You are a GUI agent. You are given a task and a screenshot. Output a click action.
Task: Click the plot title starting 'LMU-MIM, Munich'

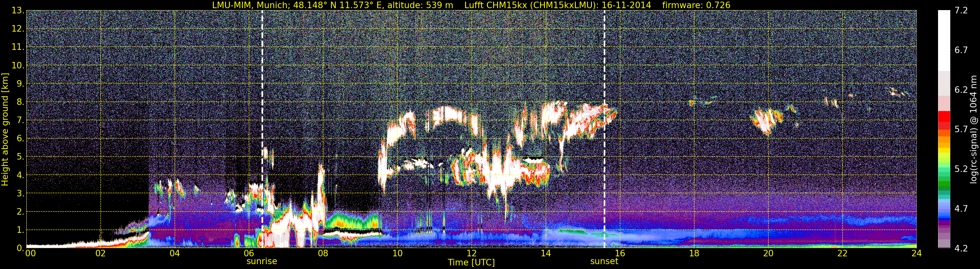click(x=471, y=5)
